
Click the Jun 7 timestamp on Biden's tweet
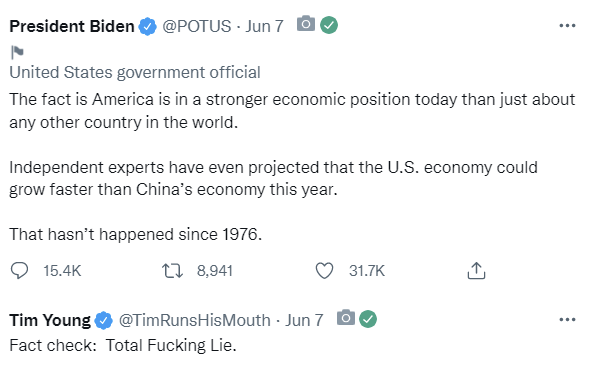[x=264, y=26]
